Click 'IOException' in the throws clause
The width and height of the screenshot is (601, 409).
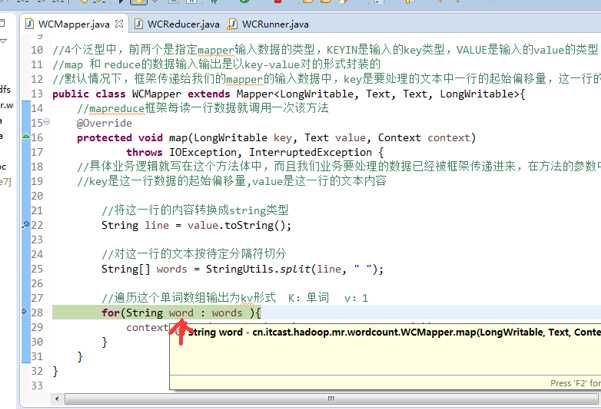coord(203,152)
